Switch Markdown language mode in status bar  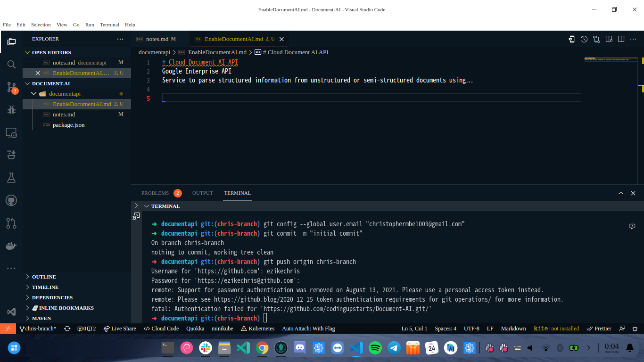(x=513, y=329)
